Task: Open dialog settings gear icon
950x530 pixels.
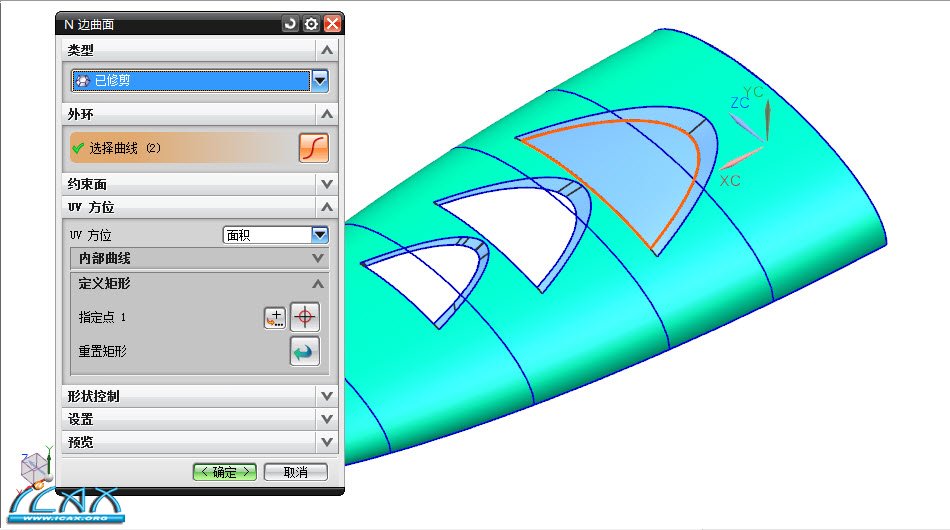Action: [x=311, y=24]
